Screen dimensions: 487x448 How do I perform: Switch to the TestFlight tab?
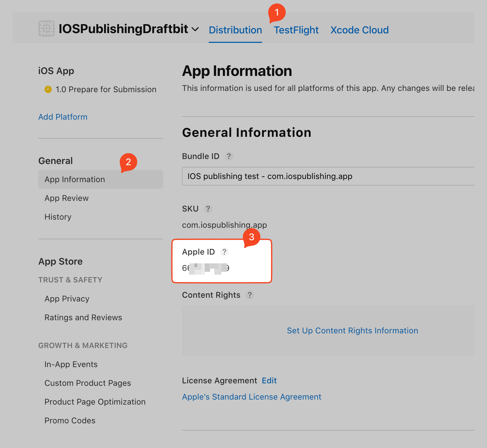coord(296,30)
